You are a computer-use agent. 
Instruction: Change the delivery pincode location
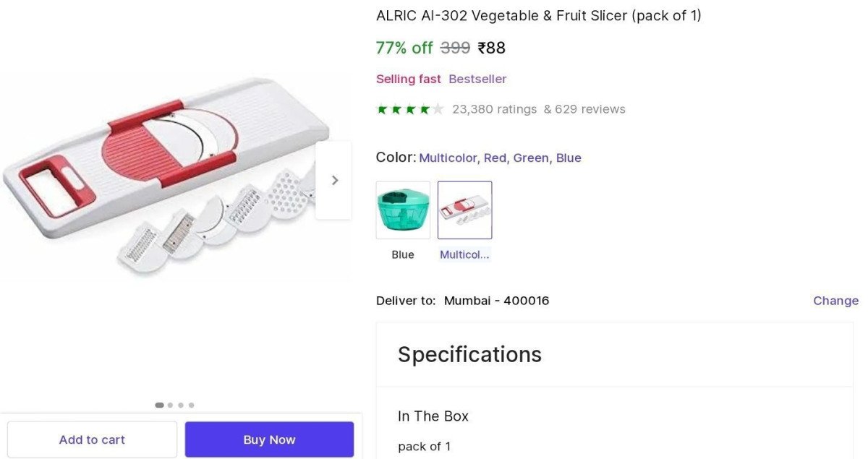[835, 301]
